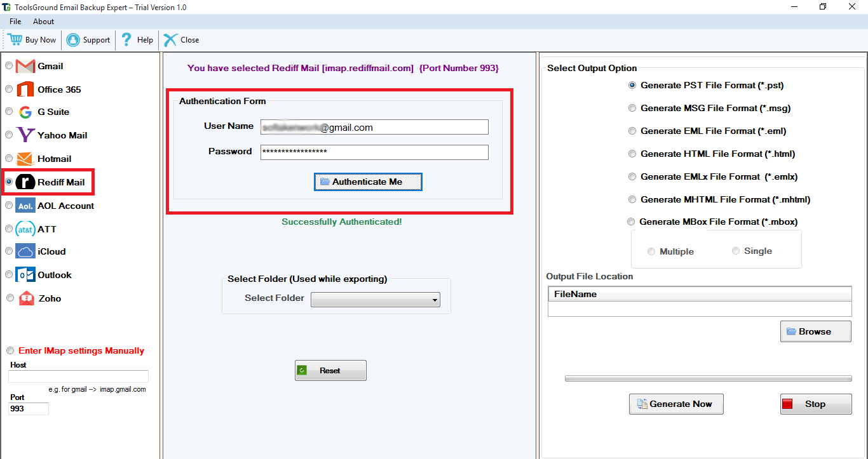
Task: Choose the Outlook radio option
Action: pos(9,274)
